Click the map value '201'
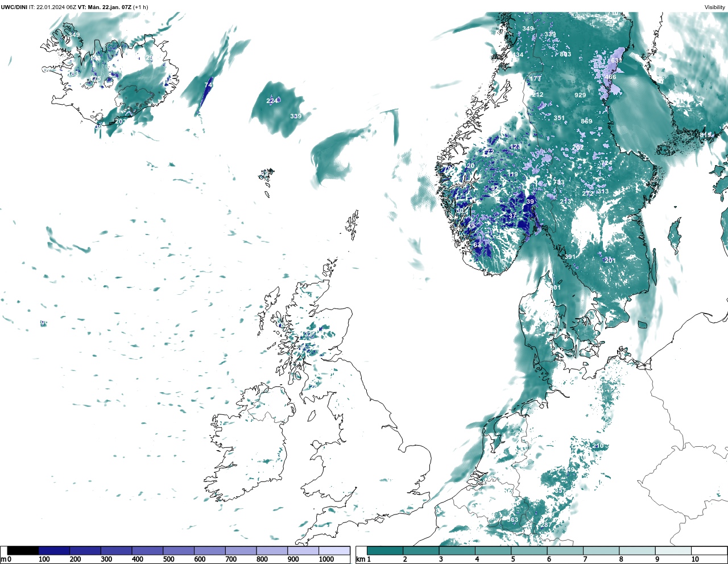728x564 pixels. (x=610, y=260)
